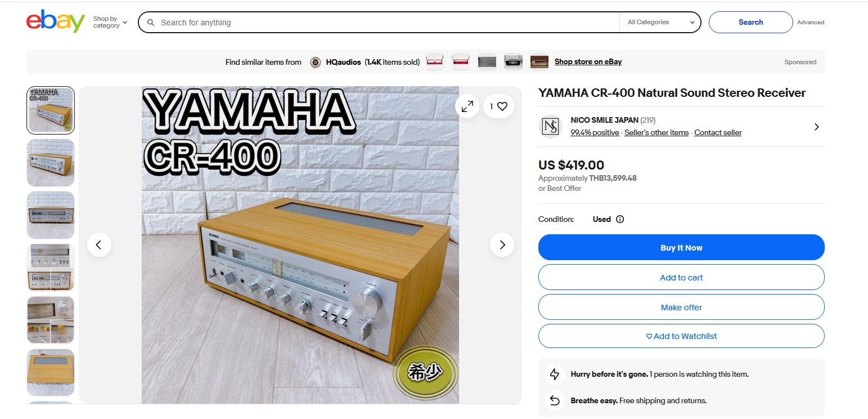Open the Seller's other items link
The height and width of the screenshot is (419, 868).
pyautogui.click(x=656, y=132)
